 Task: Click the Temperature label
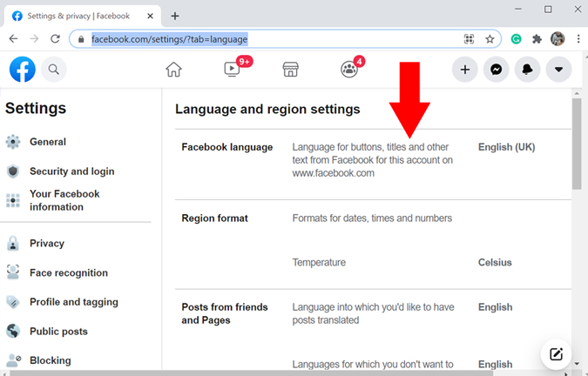point(319,263)
